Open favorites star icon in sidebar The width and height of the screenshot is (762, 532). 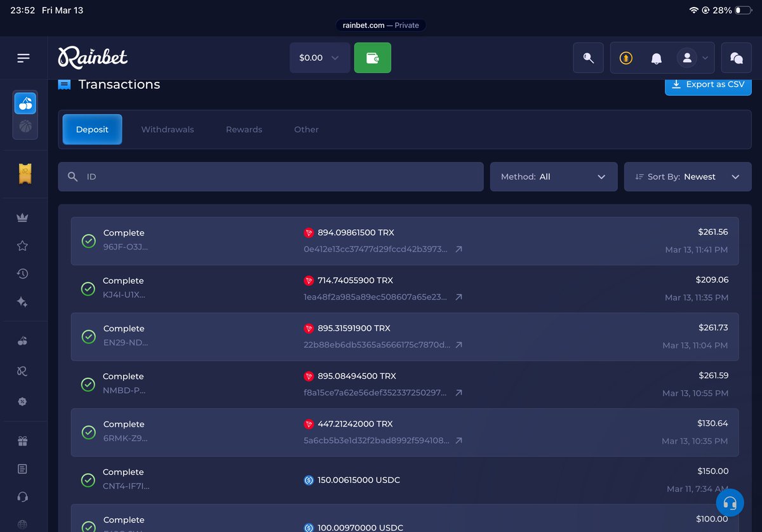(x=23, y=246)
